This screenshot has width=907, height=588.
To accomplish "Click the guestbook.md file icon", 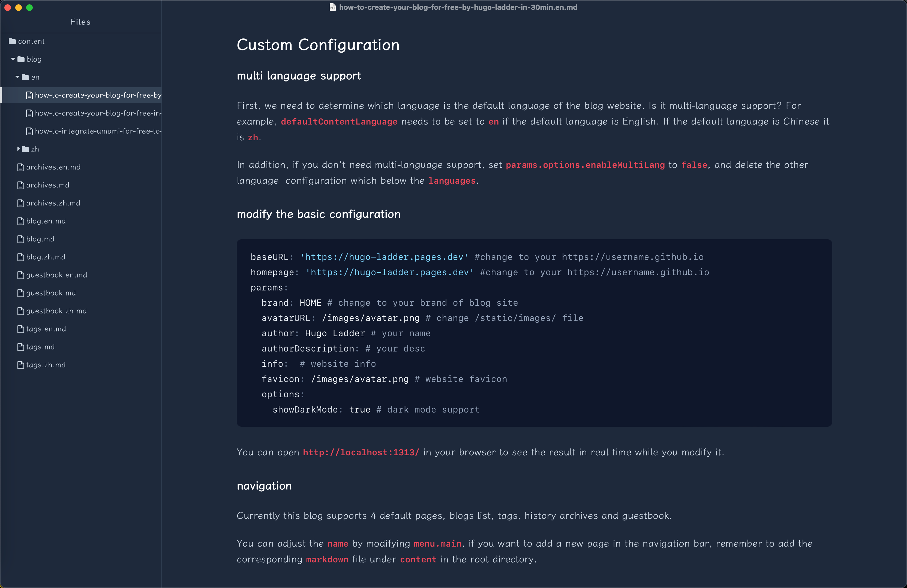I will coord(20,293).
